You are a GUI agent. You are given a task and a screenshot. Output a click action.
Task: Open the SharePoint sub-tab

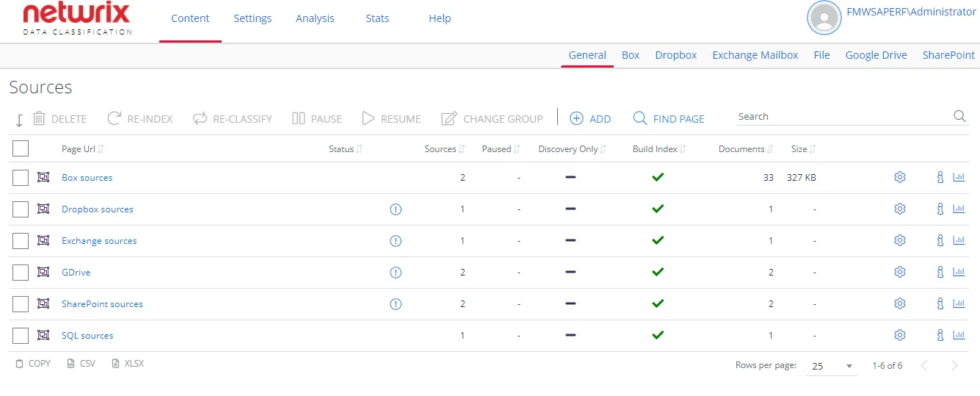point(948,55)
